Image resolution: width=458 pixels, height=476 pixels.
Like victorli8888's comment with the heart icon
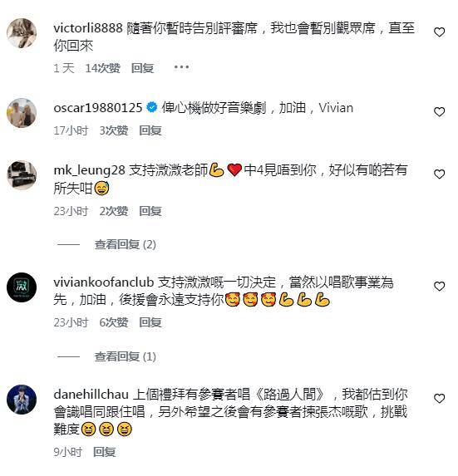pos(439,32)
